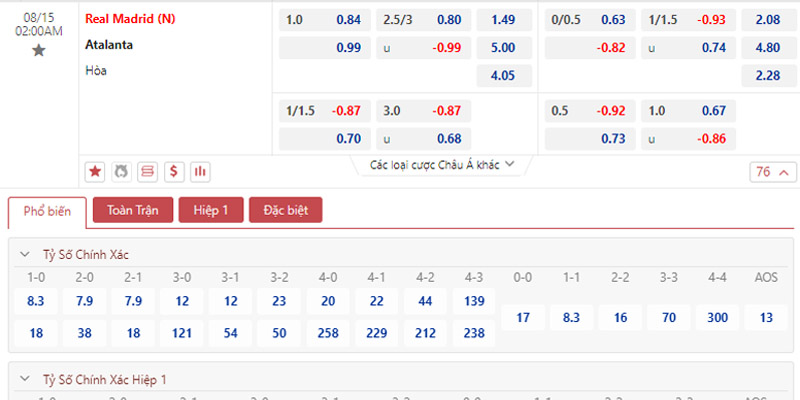Image resolution: width=800 pixels, height=400 pixels.
Task: Collapse the Tỷ Số Chính Xác Hiệp 1 section
Action: pos(24,379)
